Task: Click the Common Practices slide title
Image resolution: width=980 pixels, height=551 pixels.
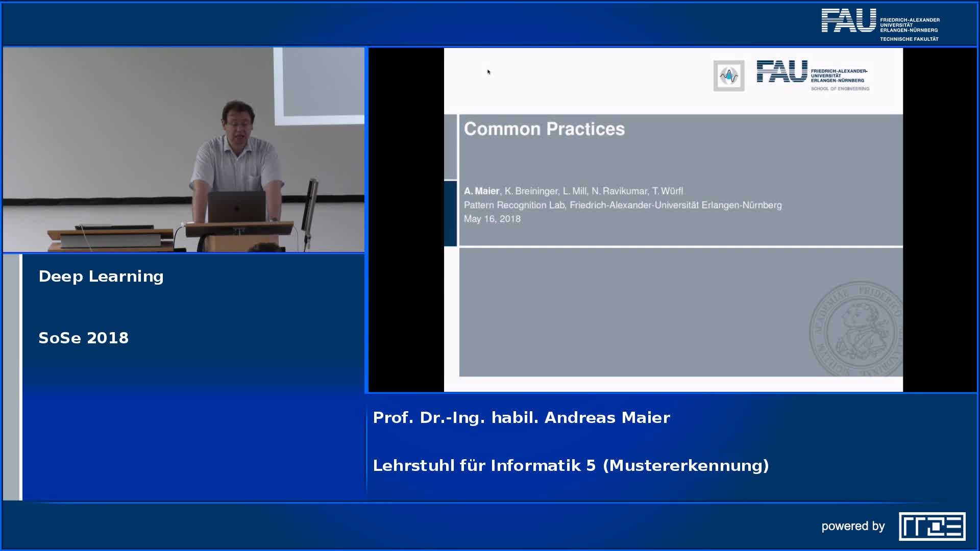Action: coord(544,129)
